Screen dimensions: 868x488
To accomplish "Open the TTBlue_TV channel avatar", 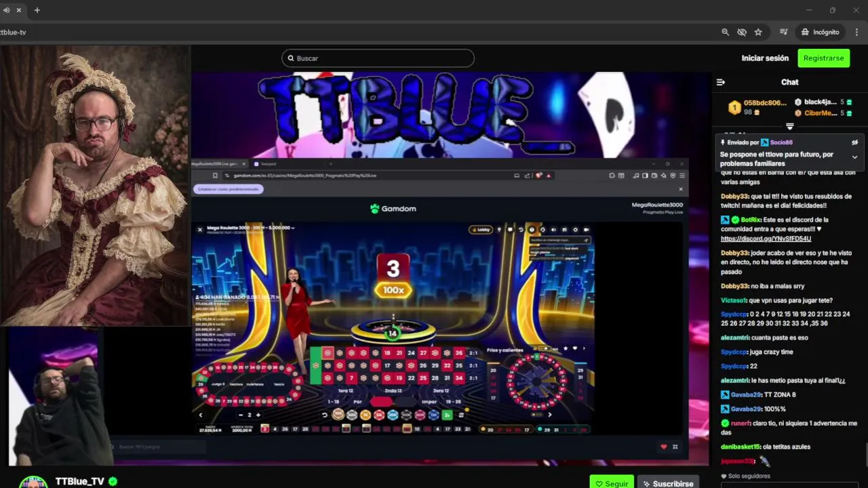I will pyautogui.click(x=33, y=482).
